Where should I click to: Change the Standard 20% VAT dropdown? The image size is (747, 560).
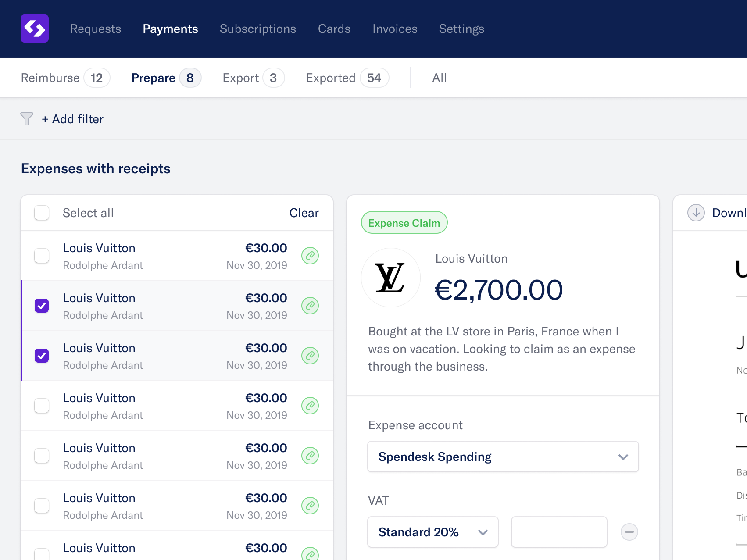[x=432, y=532]
